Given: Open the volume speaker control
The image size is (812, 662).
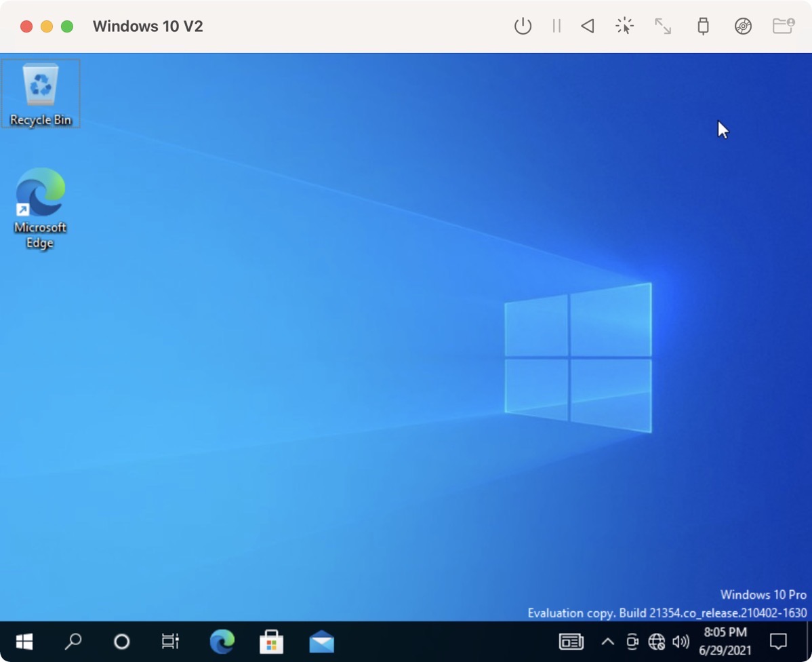Looking at the screenshot, I should [x=681, y=641].
